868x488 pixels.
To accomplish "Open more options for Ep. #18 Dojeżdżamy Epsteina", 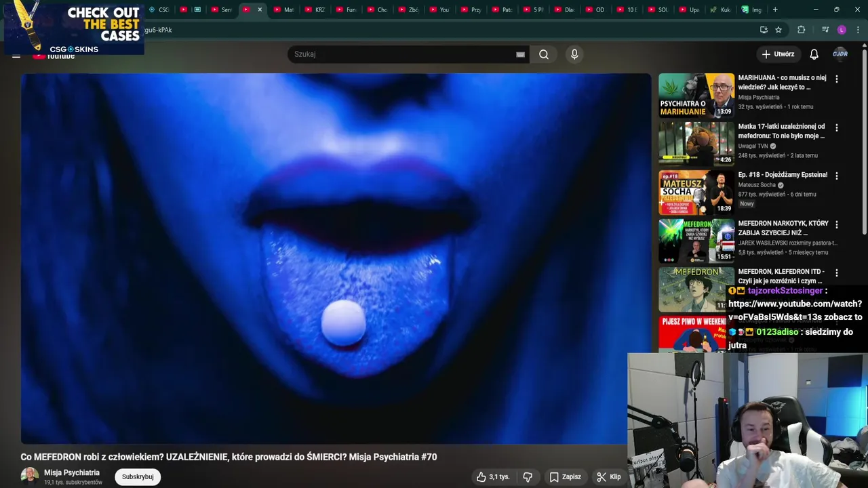I will pos(836,176).
